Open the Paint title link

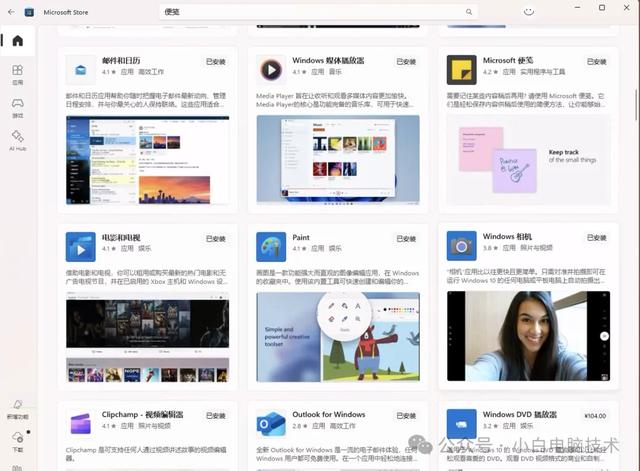(301, 238)
